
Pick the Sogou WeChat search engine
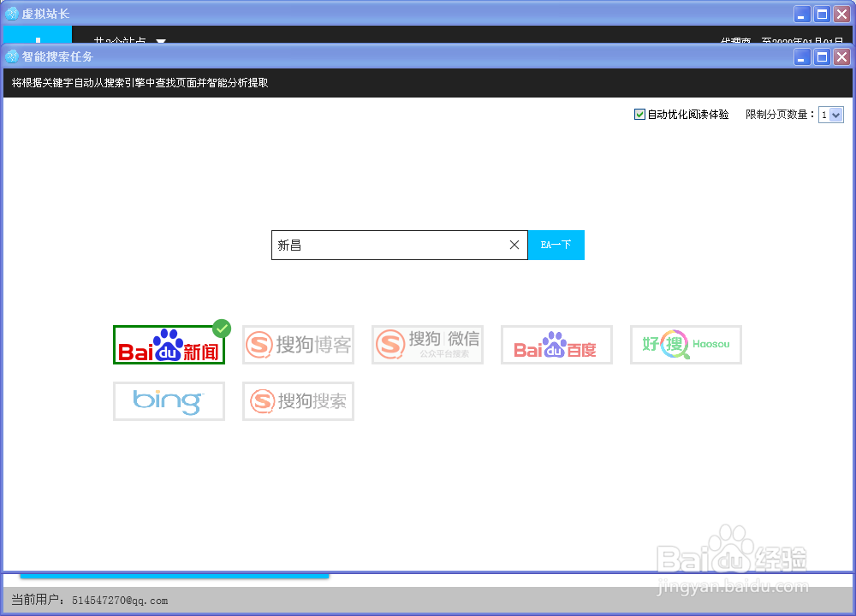point(427,345)
